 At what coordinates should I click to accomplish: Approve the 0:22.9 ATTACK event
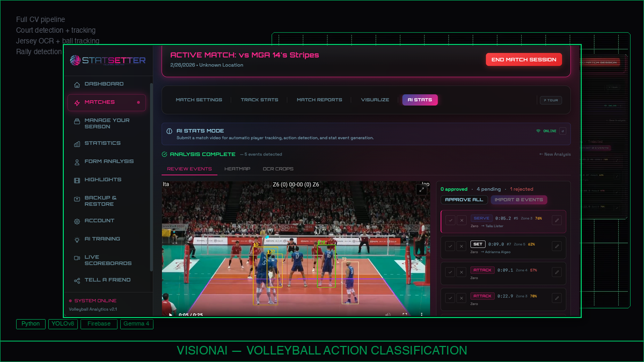tap(450, 298)
